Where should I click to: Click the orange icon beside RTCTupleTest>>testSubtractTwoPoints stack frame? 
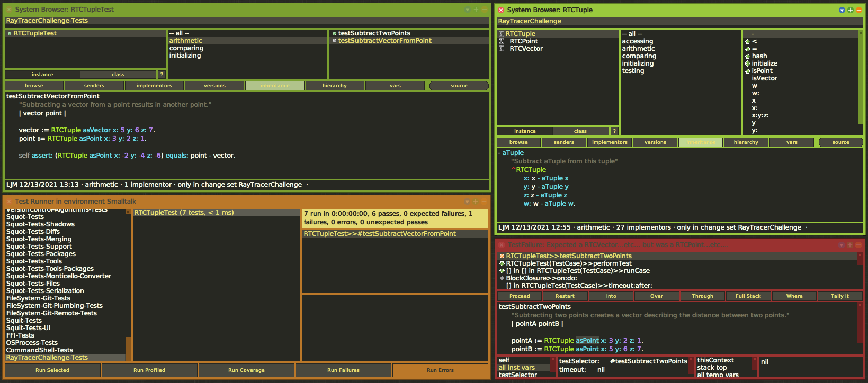(502, 256)
